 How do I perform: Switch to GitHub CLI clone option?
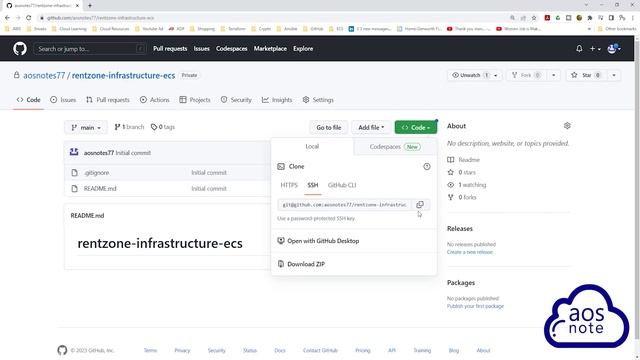[x=342, y=185]
